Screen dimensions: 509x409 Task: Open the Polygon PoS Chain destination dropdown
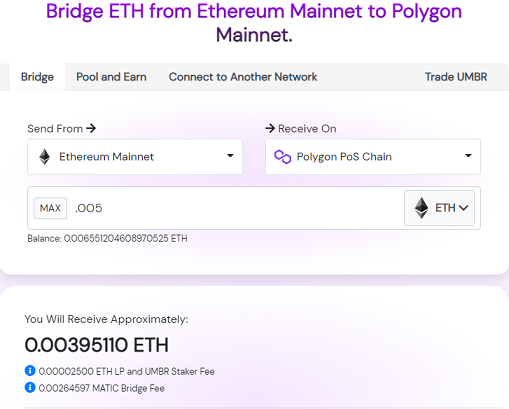click(373, 157)
